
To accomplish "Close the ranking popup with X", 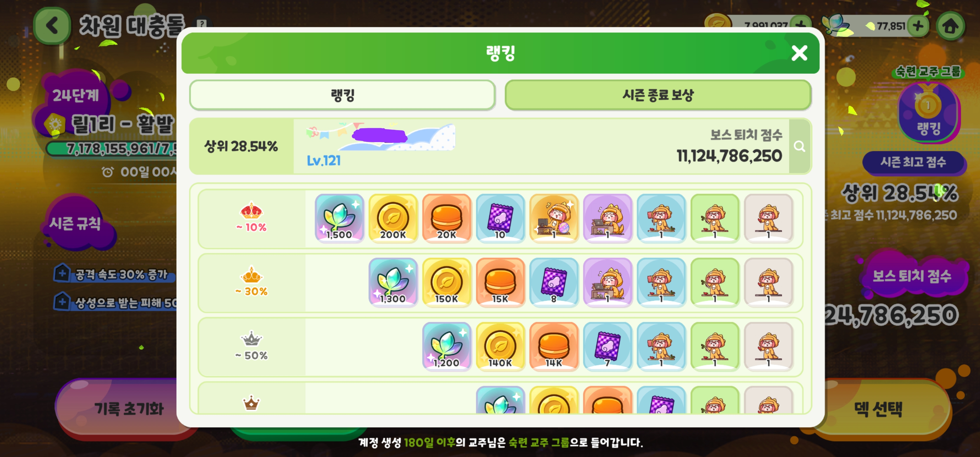I will click(x=799, y=53).
